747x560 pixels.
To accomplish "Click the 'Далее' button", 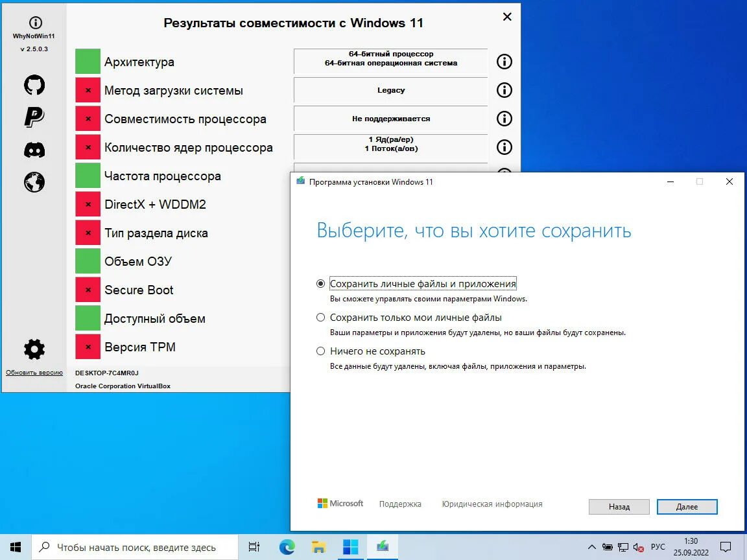I will point(687,507).
